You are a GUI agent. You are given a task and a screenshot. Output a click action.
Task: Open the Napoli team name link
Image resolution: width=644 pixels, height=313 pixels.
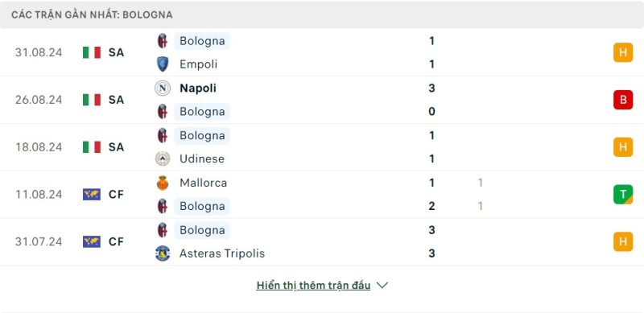pyautogui.click(x=198, y=89)
